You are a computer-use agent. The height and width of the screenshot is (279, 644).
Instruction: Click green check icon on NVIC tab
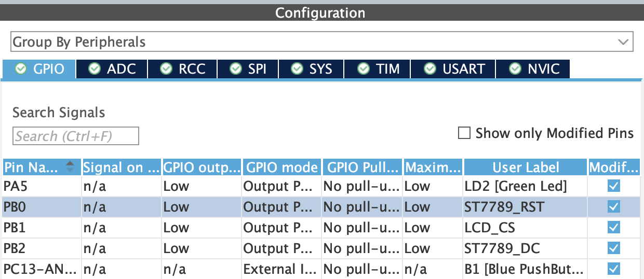[515, 69]
